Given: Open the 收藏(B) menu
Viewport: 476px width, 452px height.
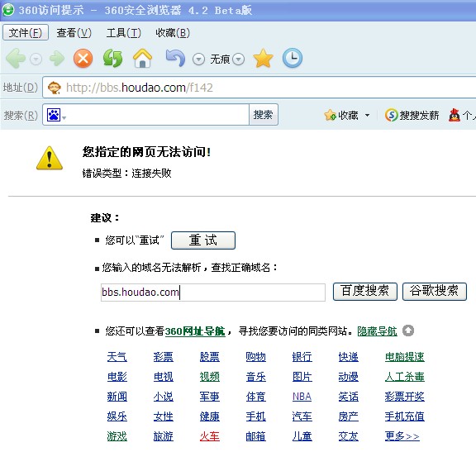Looking at the screenshot, I should [x=173, y=33].
